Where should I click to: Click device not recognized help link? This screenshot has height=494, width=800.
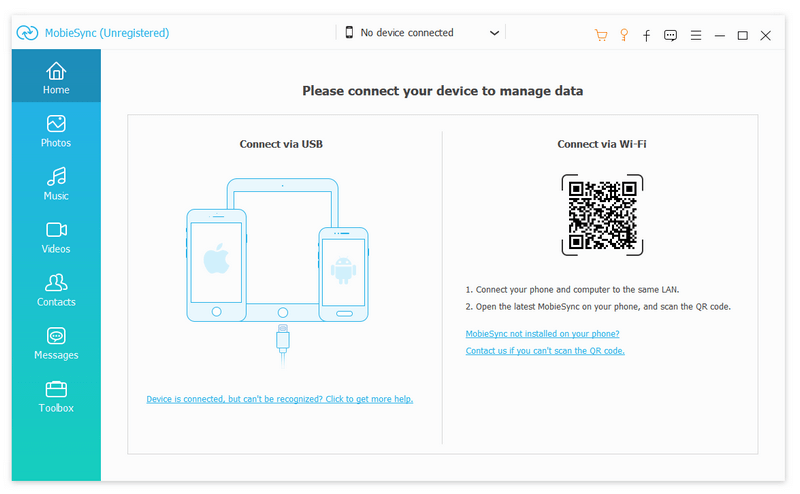pos(280,399)
